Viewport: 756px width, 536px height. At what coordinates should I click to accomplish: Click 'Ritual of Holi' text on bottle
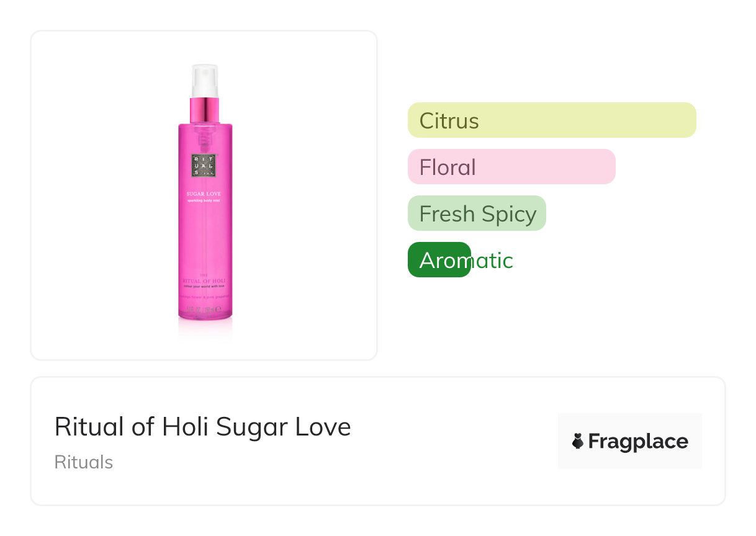tap(205, 281)
